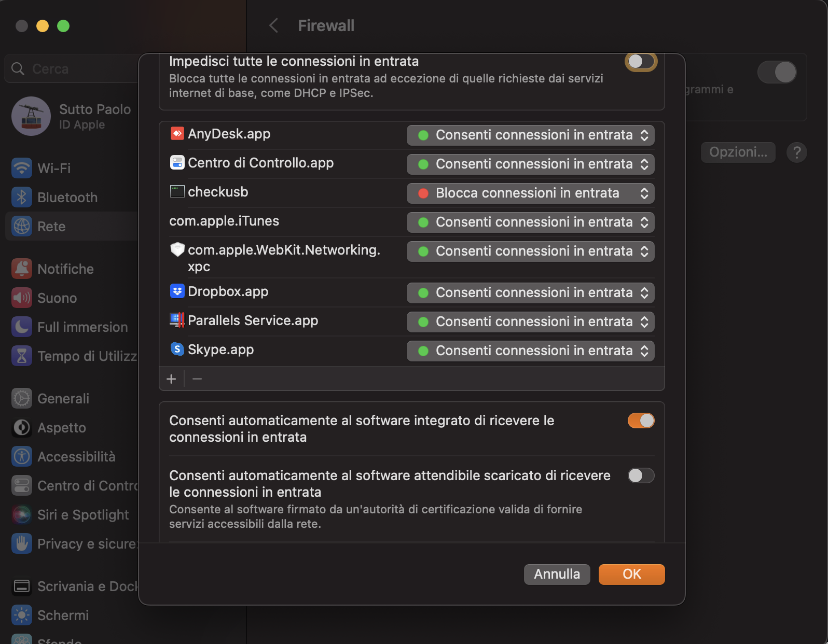Image resolution: width=828 pixels, height=644 pixels.
Task: Select the com.apple.iTunes row
Action: tap(224, 221)
